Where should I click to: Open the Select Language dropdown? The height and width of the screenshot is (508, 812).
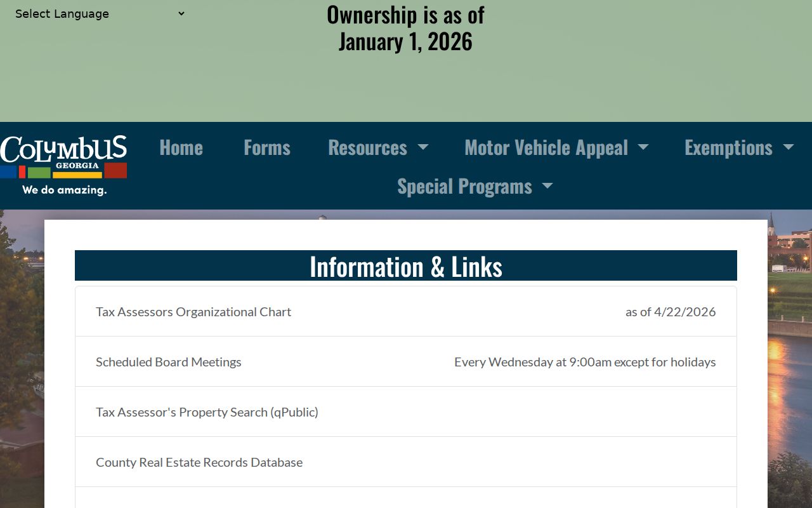100,14
